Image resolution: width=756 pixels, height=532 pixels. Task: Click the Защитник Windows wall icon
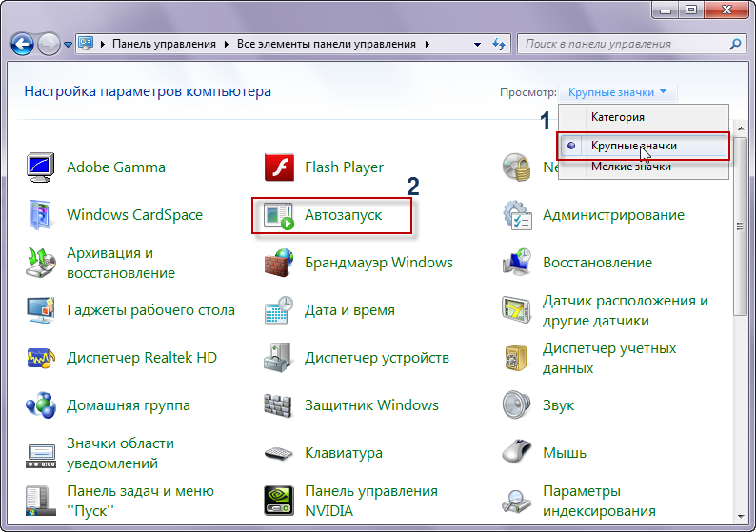tap(278, 405)
